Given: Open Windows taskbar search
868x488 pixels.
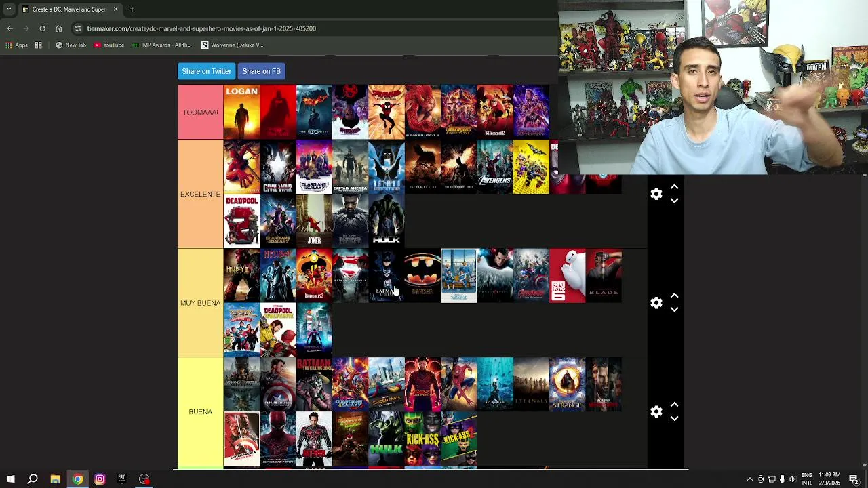Looking at the screenshot, I should [33, 479].
